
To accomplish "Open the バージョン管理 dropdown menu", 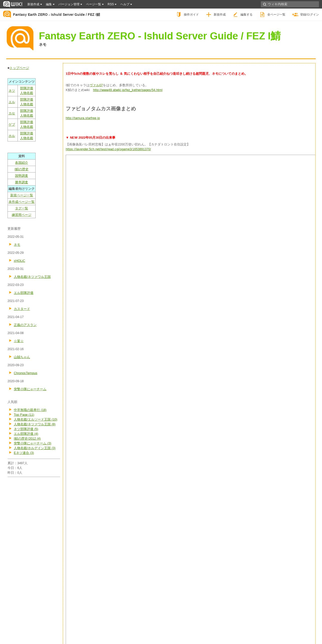I will 70,4.
